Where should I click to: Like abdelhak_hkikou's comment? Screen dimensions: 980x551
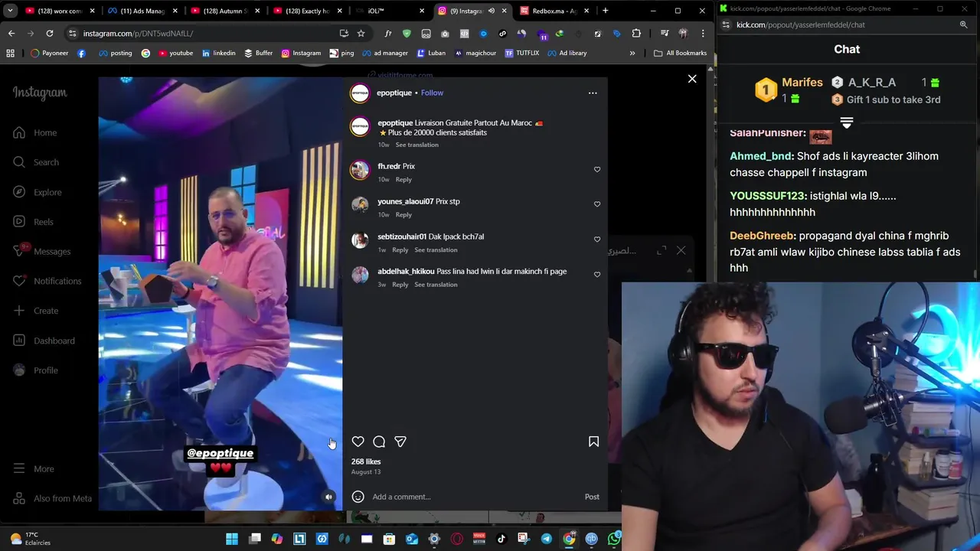click(597, 274)
